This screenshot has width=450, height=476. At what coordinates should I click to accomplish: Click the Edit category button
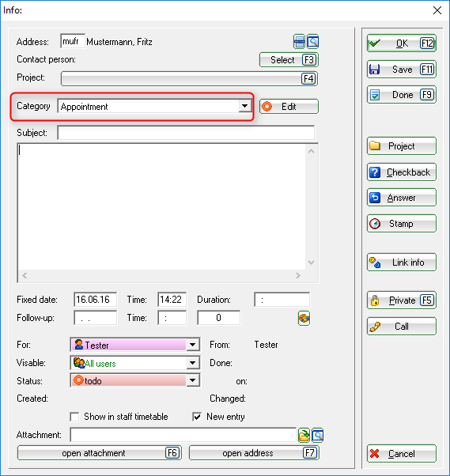(x=289, y=107)
